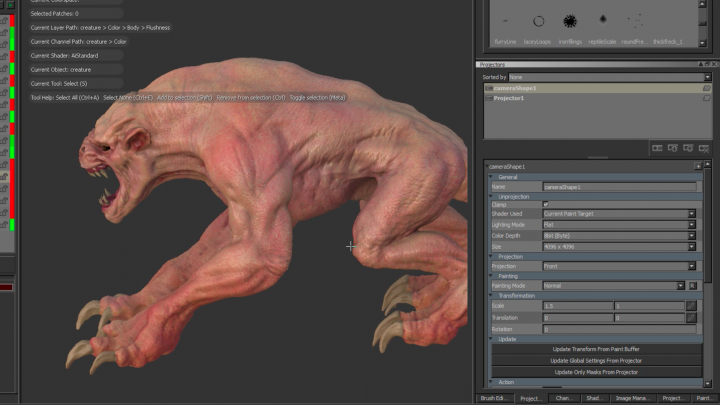720x405 pixels.
Task: Open the Size 4096 x 4096 dropdown
Action: tap(619, 247)
